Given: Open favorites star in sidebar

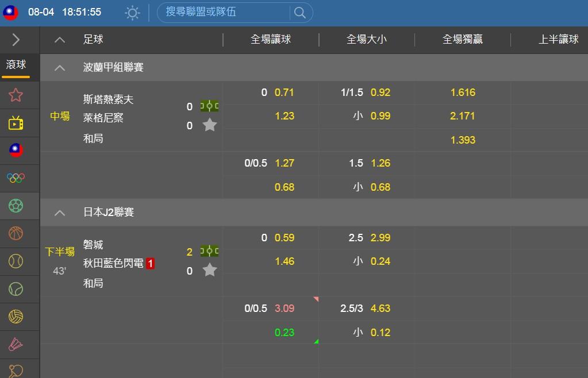Looking at the screenshot, I should pos(16,95).
